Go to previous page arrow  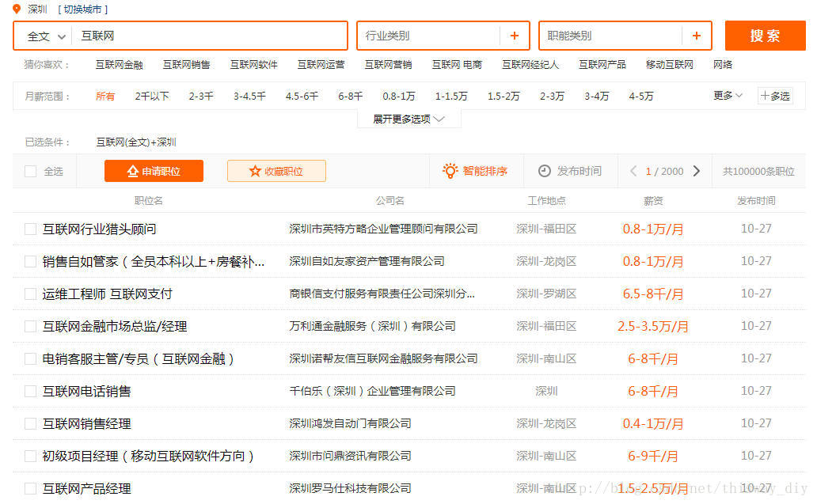[x=633, y=171]
